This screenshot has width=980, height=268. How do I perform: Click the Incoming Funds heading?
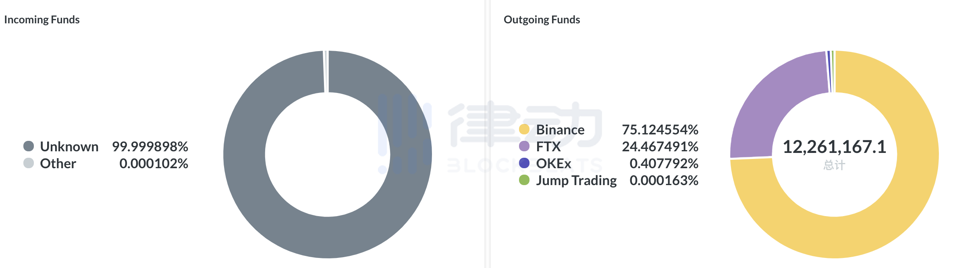42,20
